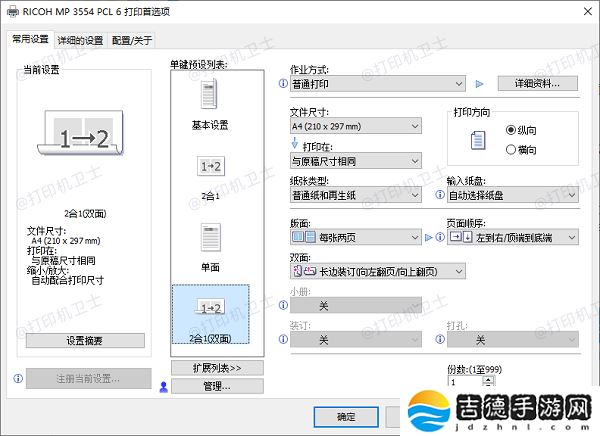Screen dimensions: 600x436
Task: Select the 2合1 preset icon
Action: point(211,166)
